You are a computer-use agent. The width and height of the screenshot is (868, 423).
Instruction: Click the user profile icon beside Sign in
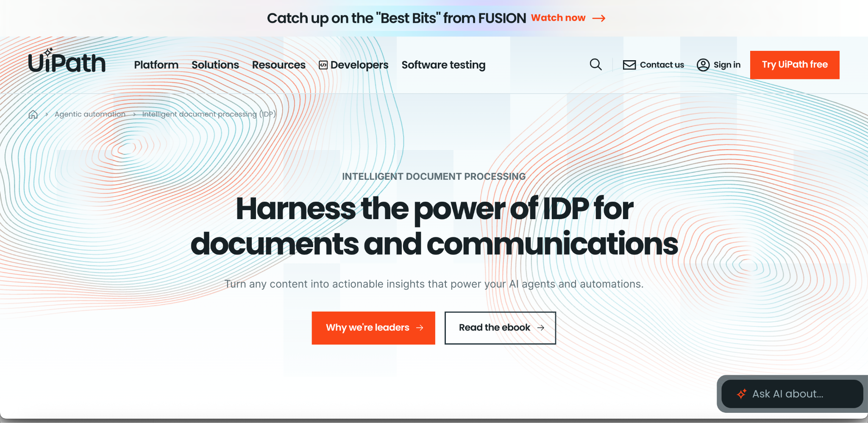click(703, 65)
